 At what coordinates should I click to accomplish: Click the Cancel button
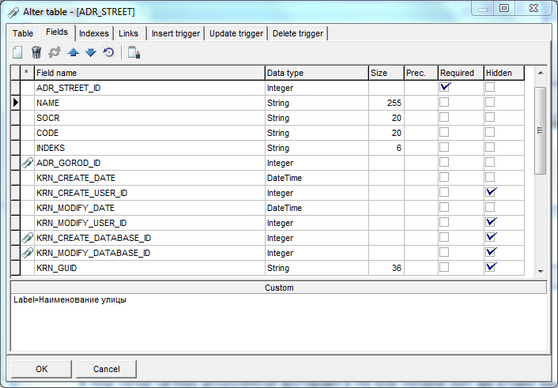[x=106, y=369]
